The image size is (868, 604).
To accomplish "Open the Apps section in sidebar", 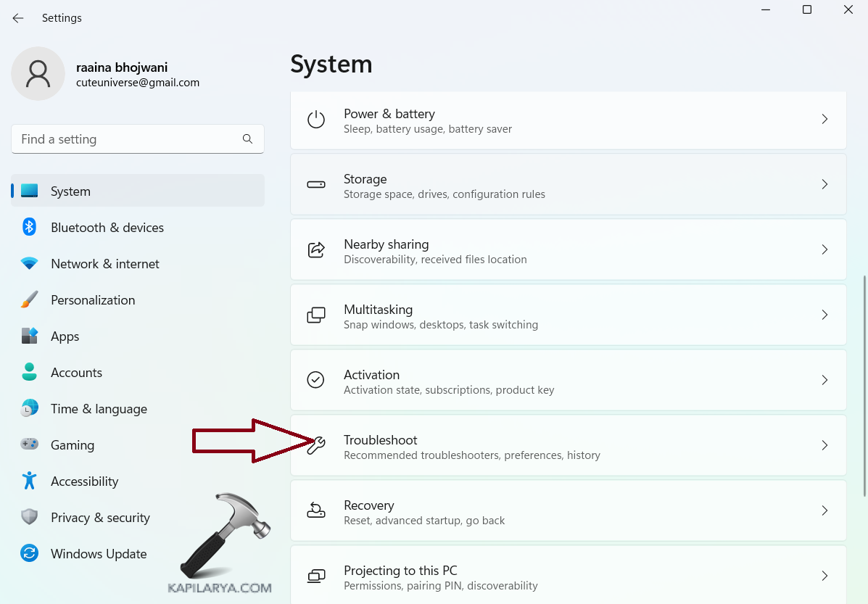I will [x=65, y=336].
